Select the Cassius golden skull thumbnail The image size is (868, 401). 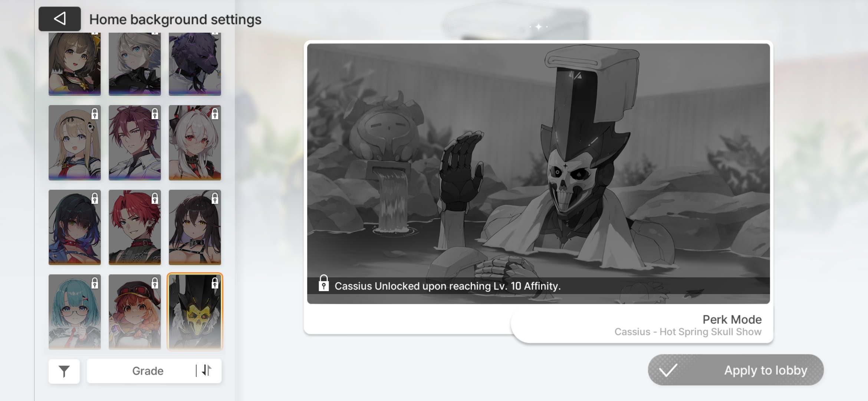[195, 312]
